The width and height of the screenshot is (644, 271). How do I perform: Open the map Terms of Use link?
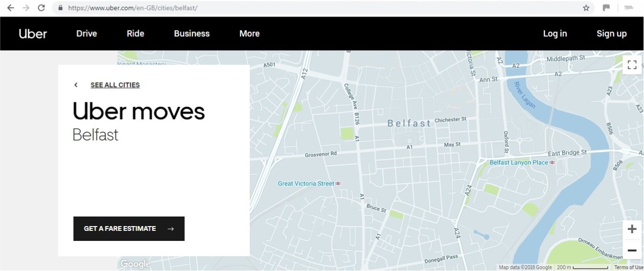(629, 267)
